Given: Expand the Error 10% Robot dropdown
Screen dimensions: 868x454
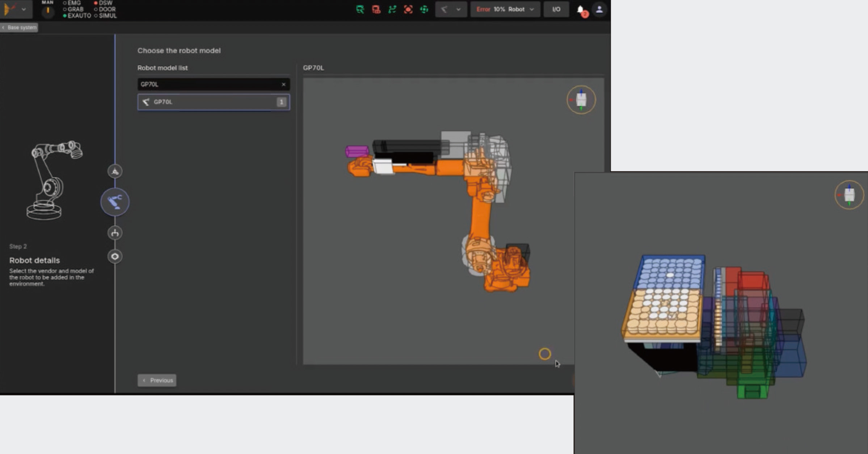Looking at the screenshot, I should pyautogui.click(x=505, y=9).
